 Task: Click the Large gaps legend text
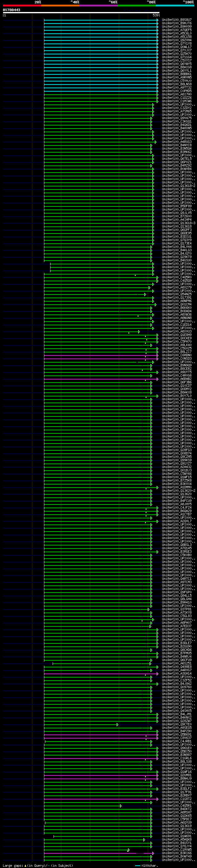pos(38,866)
